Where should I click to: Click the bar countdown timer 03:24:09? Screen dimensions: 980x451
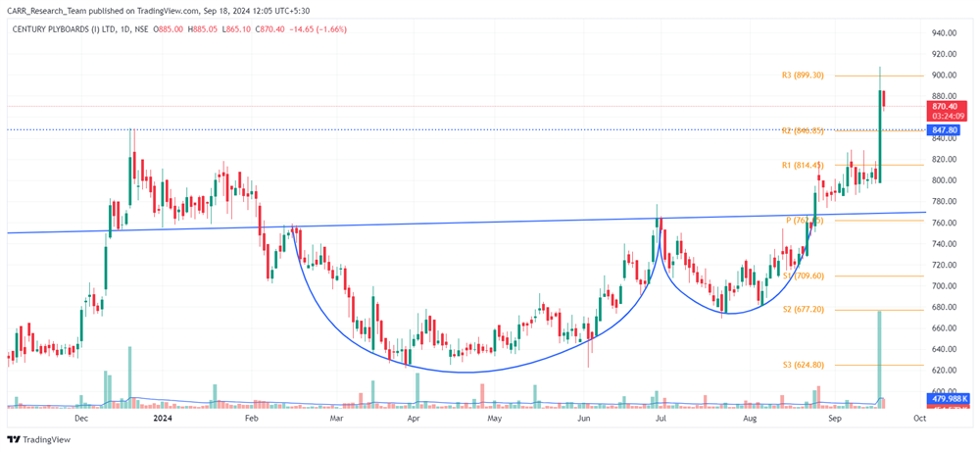point(950,116)
